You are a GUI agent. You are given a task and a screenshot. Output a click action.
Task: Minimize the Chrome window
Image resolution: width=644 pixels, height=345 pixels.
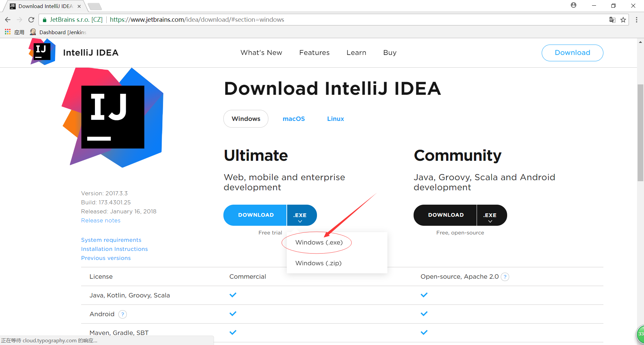click(594, 6)
